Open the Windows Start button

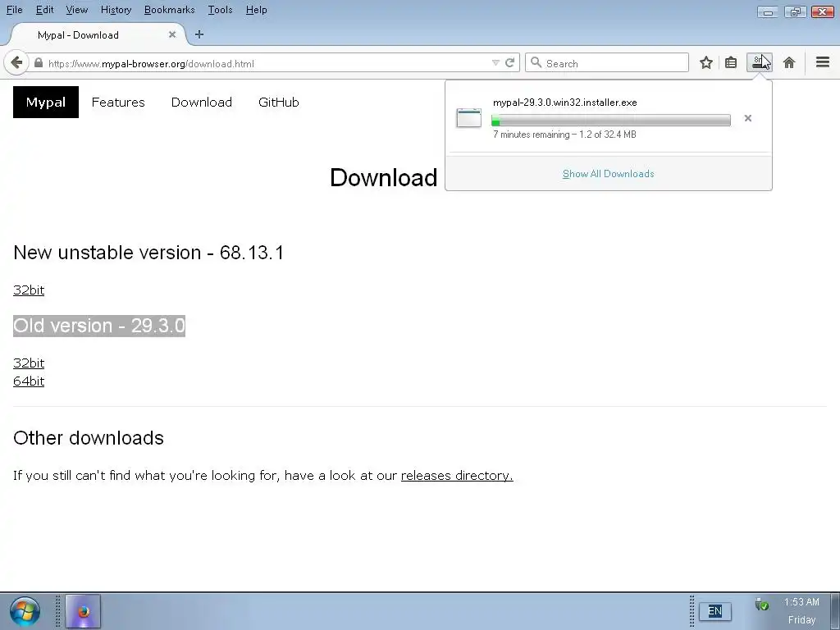click(x=25, y=611)
